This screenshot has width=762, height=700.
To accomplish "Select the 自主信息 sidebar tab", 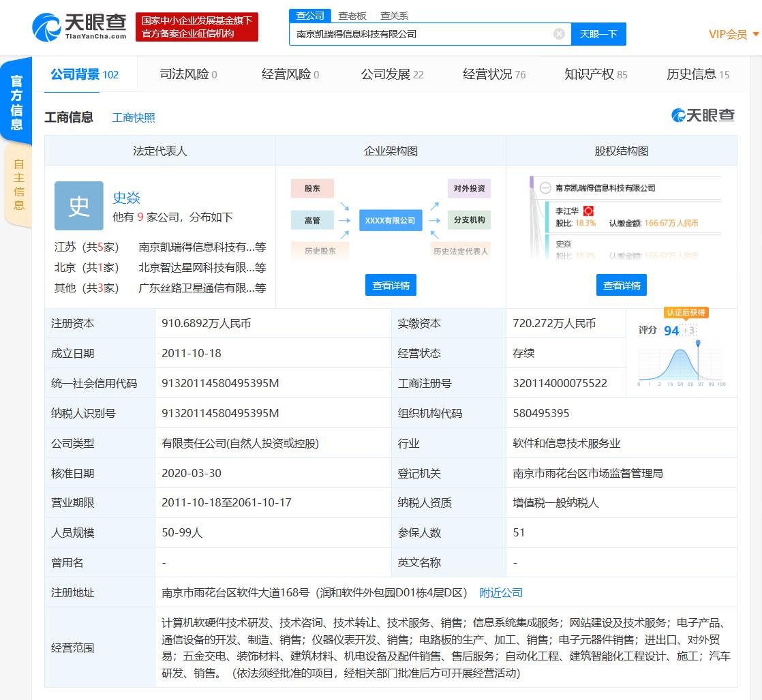I will (19, 183).
